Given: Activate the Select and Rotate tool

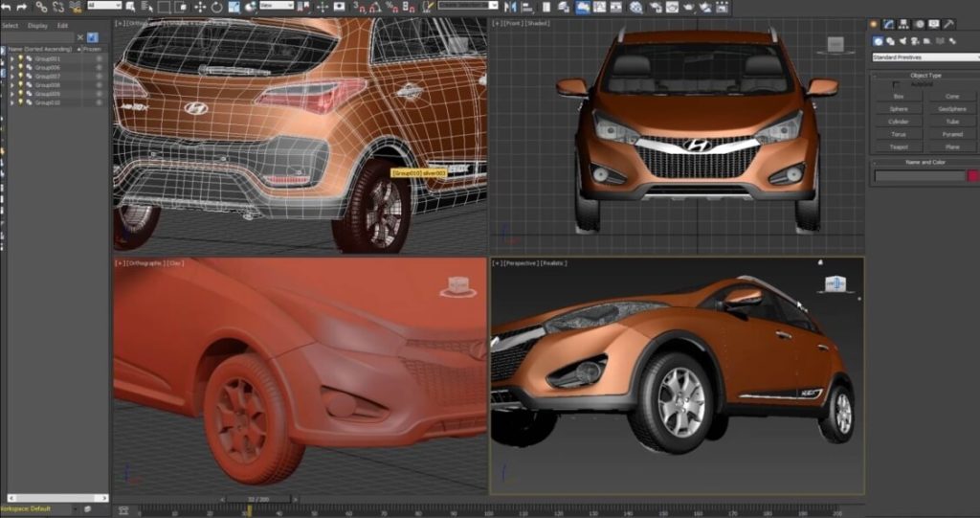Looking at the screenshot, I should [x=217, y=7].
